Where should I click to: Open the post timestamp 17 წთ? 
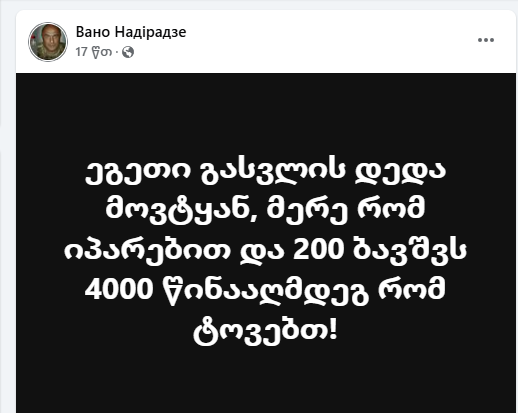[93, 52]
